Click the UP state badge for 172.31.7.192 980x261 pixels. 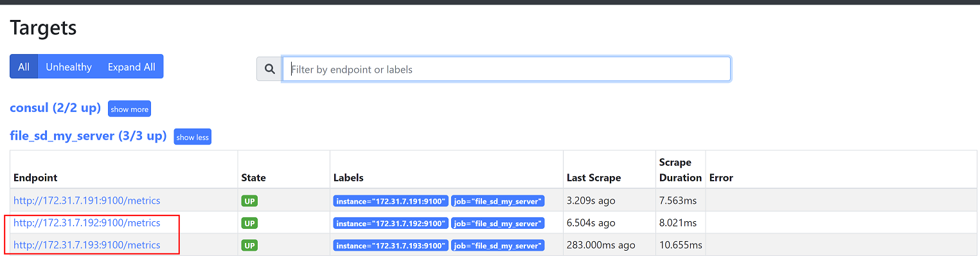click(x=249, y=223)
